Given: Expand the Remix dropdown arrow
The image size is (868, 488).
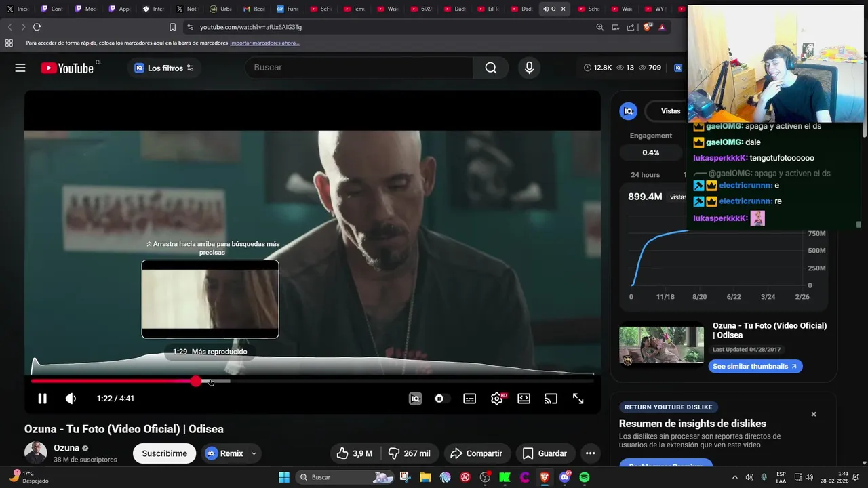Looking at the screenshot, I should tap(254, 453).
